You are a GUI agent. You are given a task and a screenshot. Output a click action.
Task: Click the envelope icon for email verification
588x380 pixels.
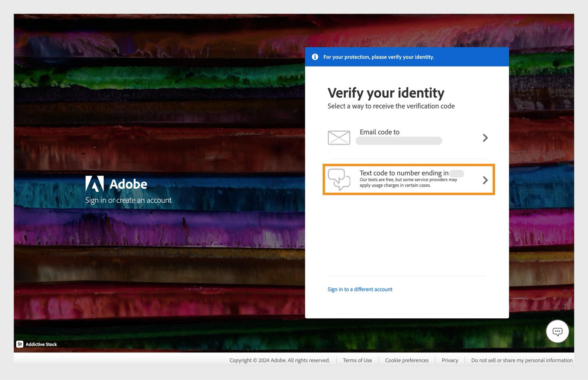[x=339, y=137]
